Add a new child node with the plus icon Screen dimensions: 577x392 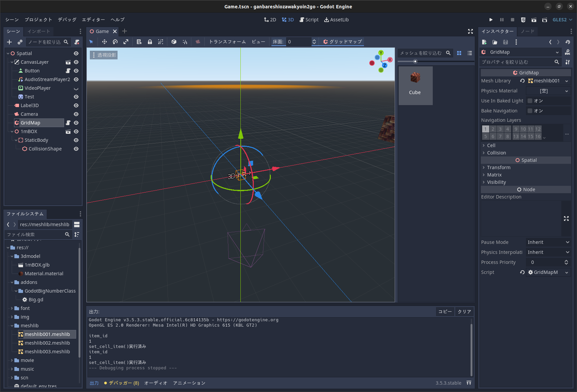coord(9,42)
